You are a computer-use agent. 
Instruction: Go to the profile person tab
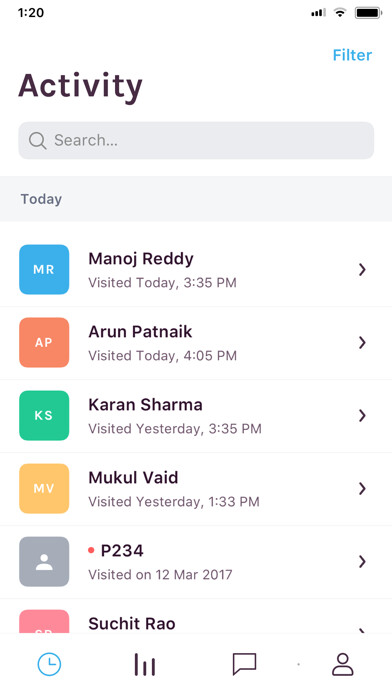tap(343, 664)
